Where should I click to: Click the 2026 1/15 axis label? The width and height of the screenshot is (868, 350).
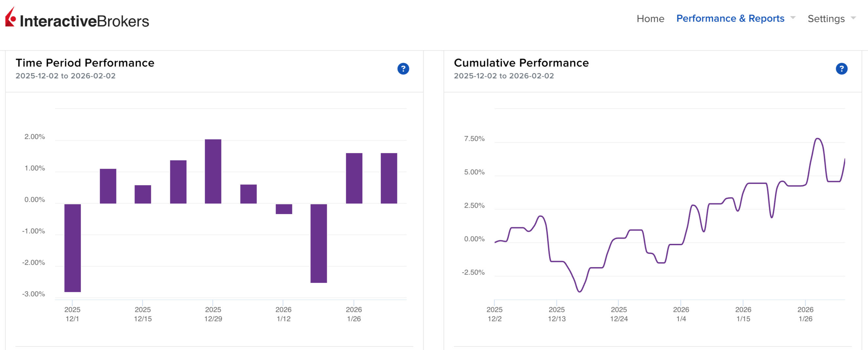pos(743,314)
